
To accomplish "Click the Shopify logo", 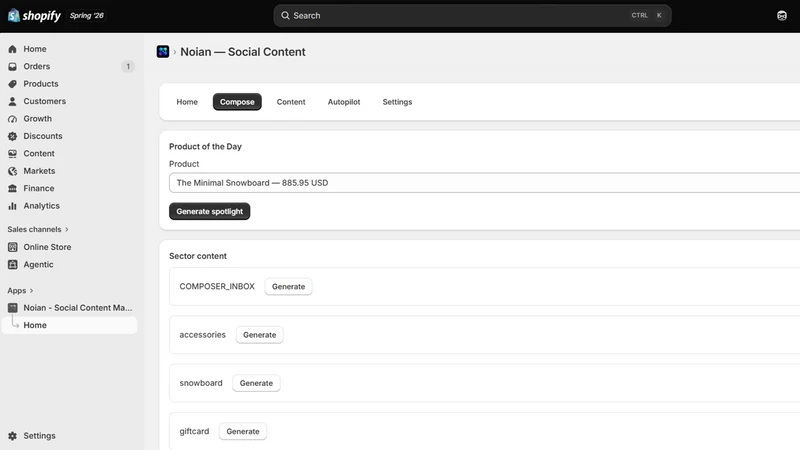I will pyautogui.click(x=34, y=15).
